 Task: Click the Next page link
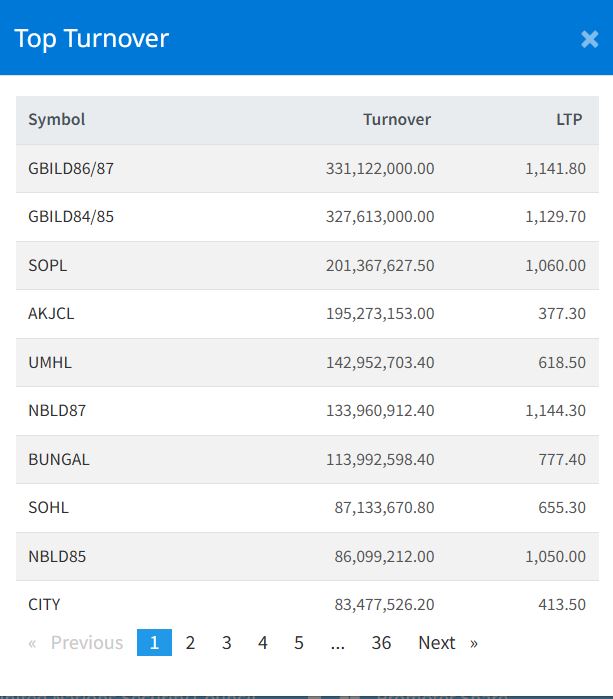point(448,642)
